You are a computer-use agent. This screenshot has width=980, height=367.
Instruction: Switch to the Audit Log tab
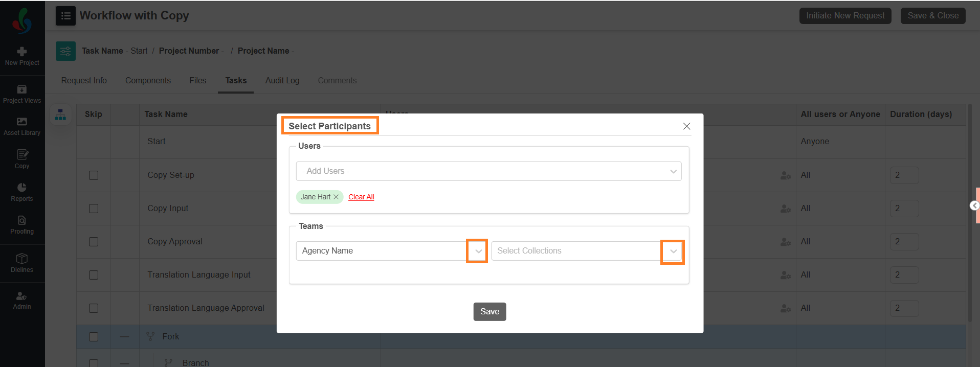[282, 81]
